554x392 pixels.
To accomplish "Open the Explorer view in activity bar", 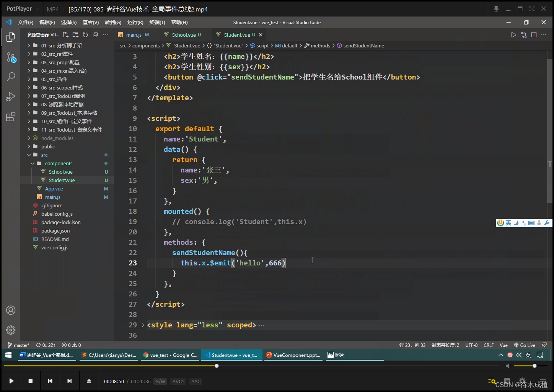I will (11, 37).
